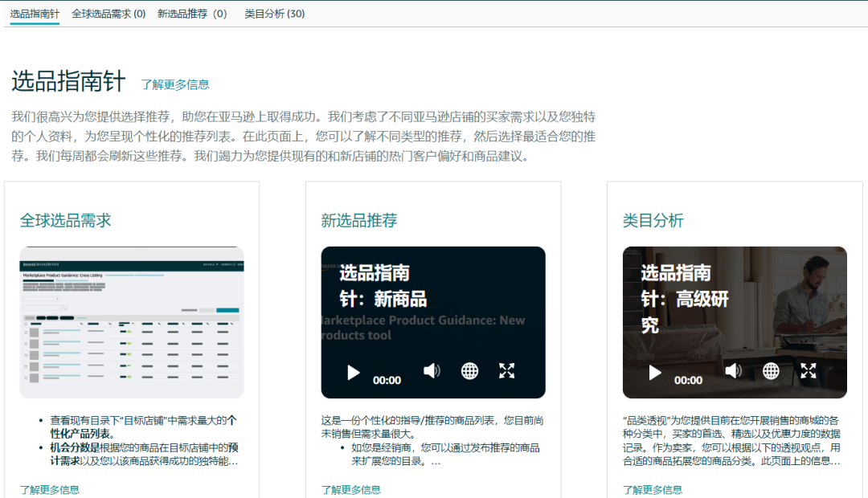
Task: Play the 类目分析 video
Action: point(654,373)
